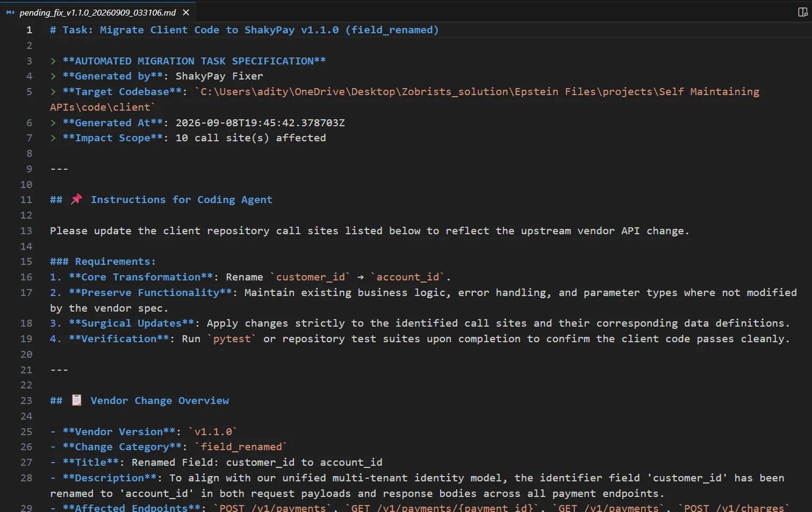Click the `v1.1.0` code value on line 25
812x512 pixels.
coord(213,432)
